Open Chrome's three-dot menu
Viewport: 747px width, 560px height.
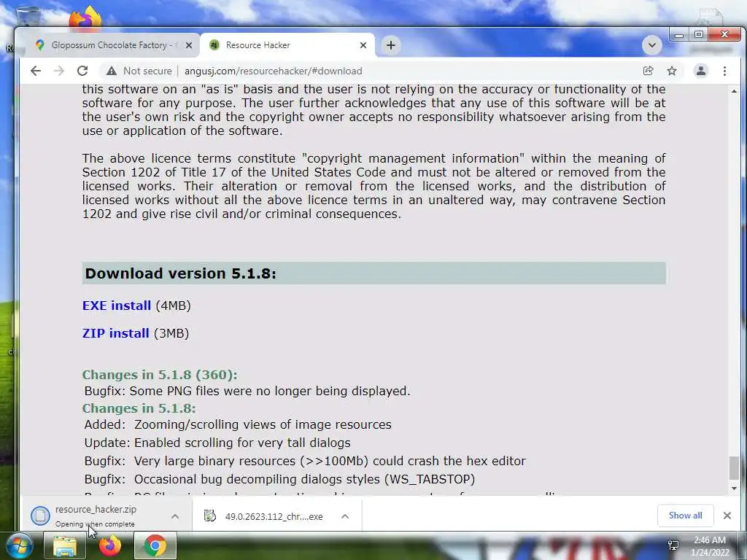724,71
